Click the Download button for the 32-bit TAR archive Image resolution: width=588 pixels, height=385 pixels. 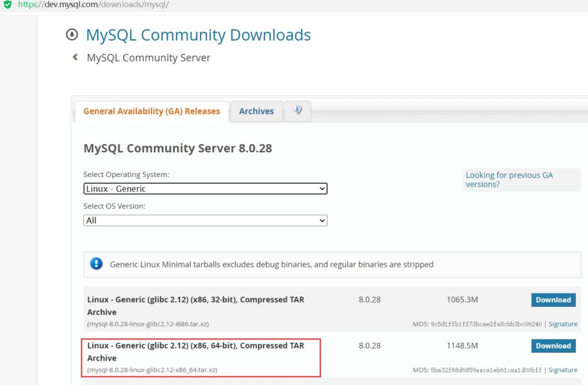553,300
